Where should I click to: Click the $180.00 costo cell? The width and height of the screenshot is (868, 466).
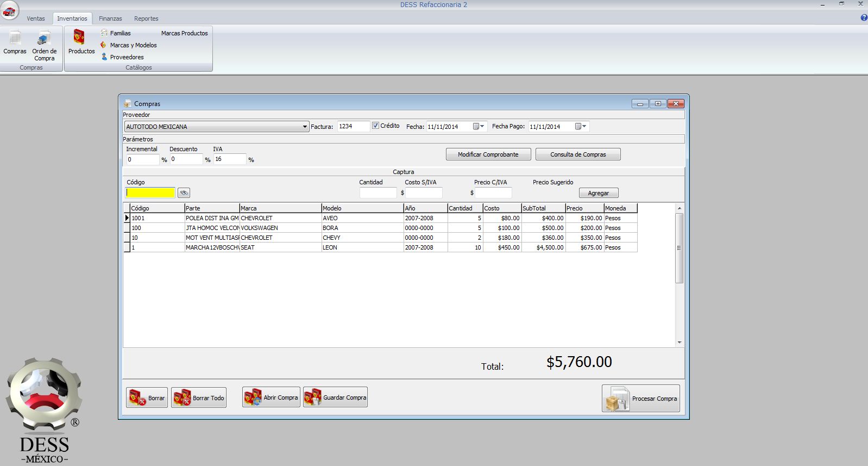coord(502,238)
